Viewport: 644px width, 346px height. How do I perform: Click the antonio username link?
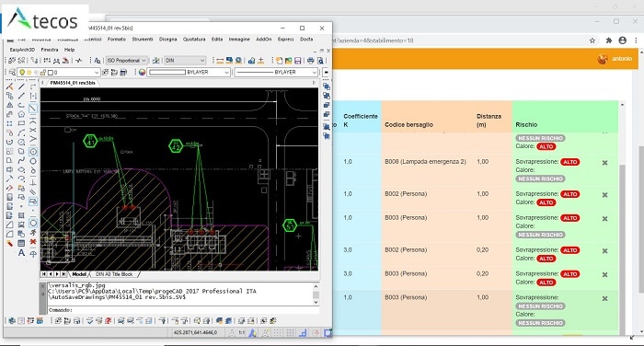point(622,59)
